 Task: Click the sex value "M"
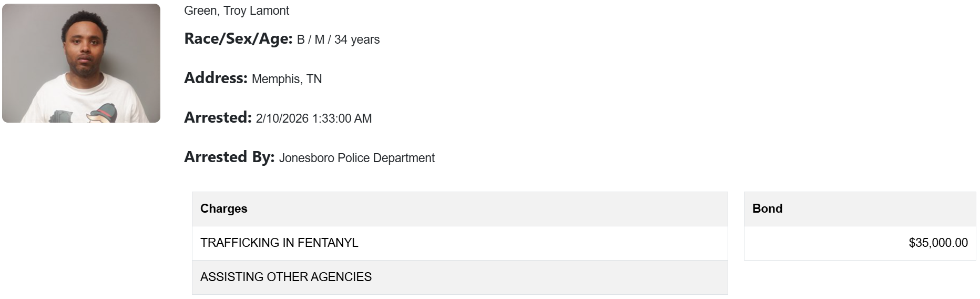point(320,40)
